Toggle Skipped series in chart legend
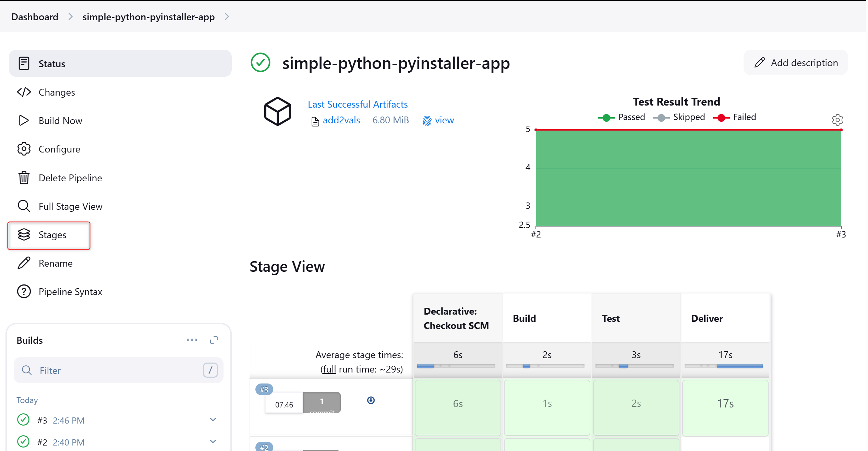 coord(679,117)
